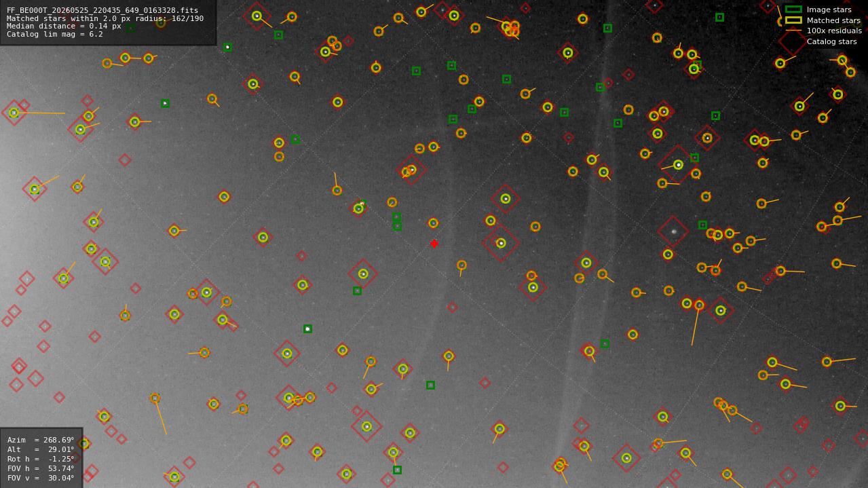This screenshot has height=488, width=868.
Task: Click the "FOV h = 53.74°" value
Action: (x=41, y=468)
